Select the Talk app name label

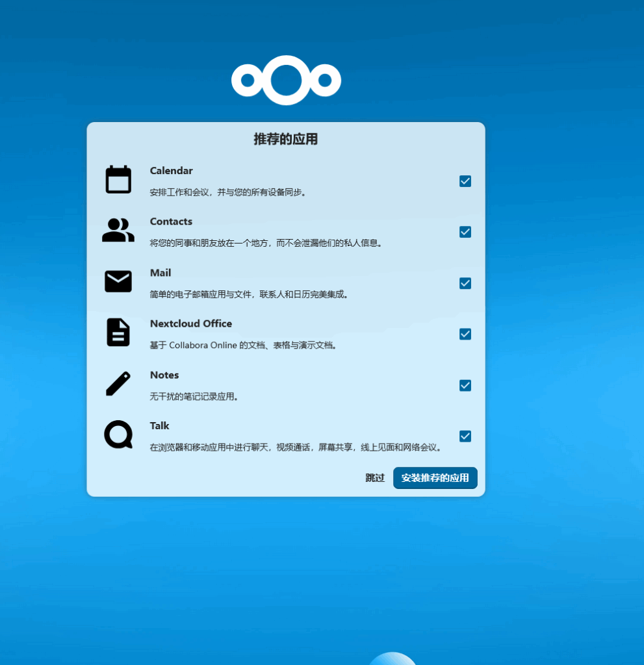[159, 426]
